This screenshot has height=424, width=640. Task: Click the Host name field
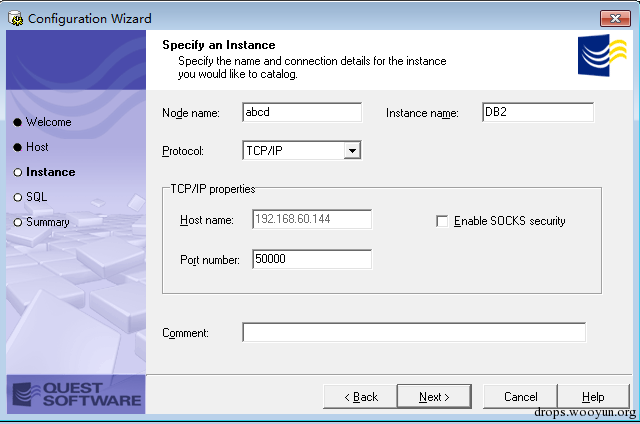(311, 220)
